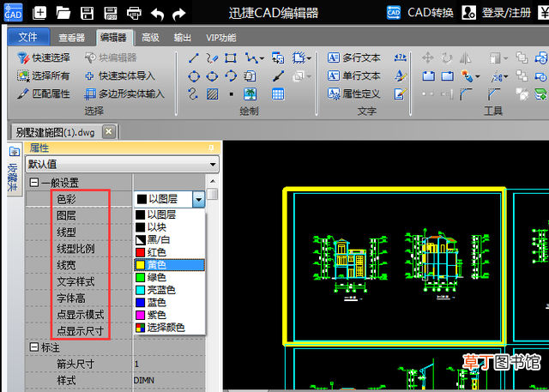Select the 别墅建施图(1).dwg document tab
The height and width of the screenshot is (392, 549).
(55, 132)
